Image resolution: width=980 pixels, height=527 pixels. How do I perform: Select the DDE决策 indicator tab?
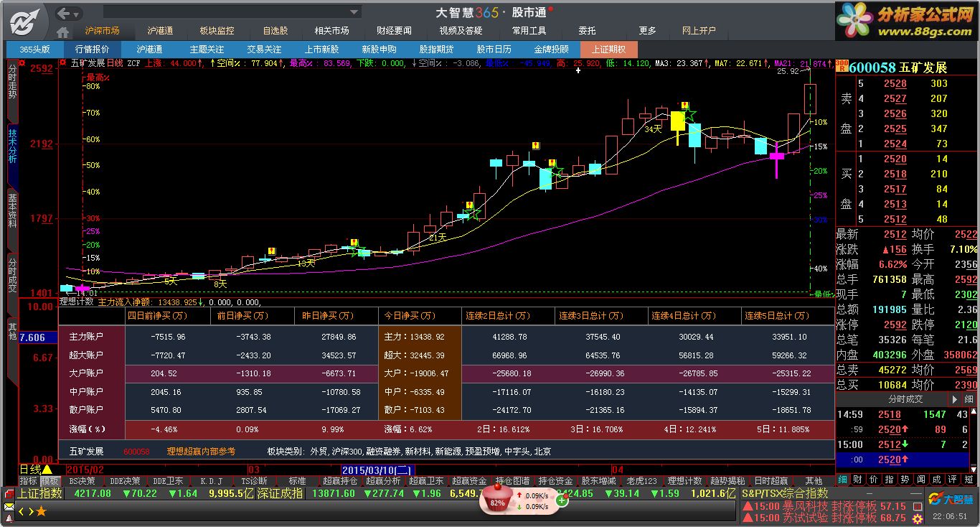(126, 480)
